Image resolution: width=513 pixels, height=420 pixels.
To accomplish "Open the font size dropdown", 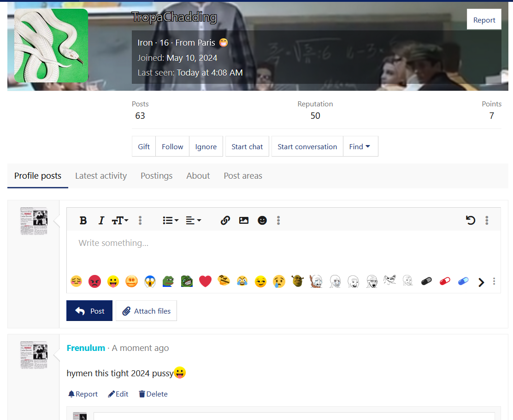I will (x=120, y=220).
